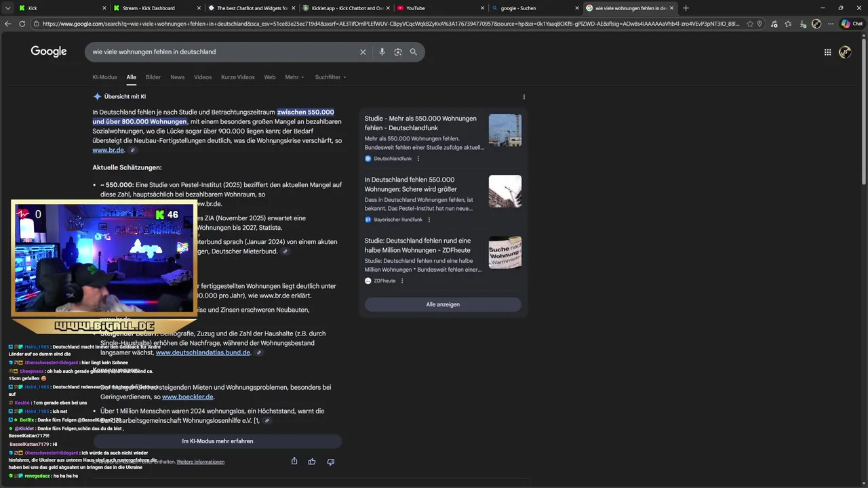Reload the current page
This screenshot has height=488, width=868.
coord(22,24)
